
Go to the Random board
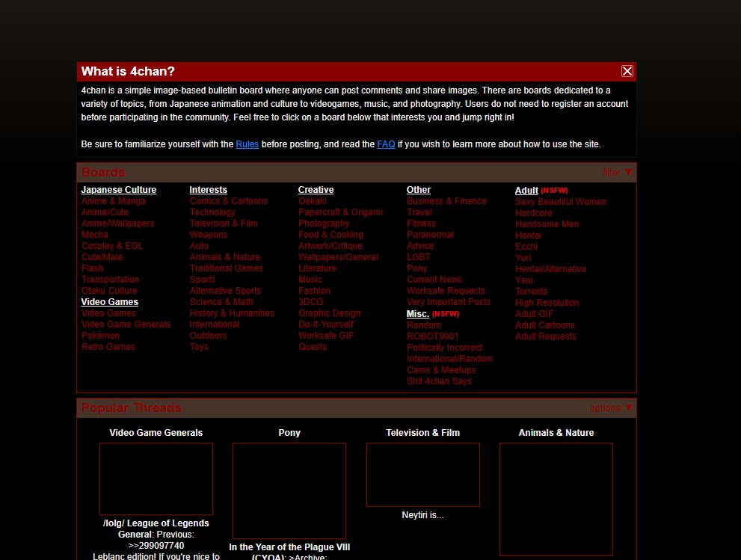coord(424,324)
